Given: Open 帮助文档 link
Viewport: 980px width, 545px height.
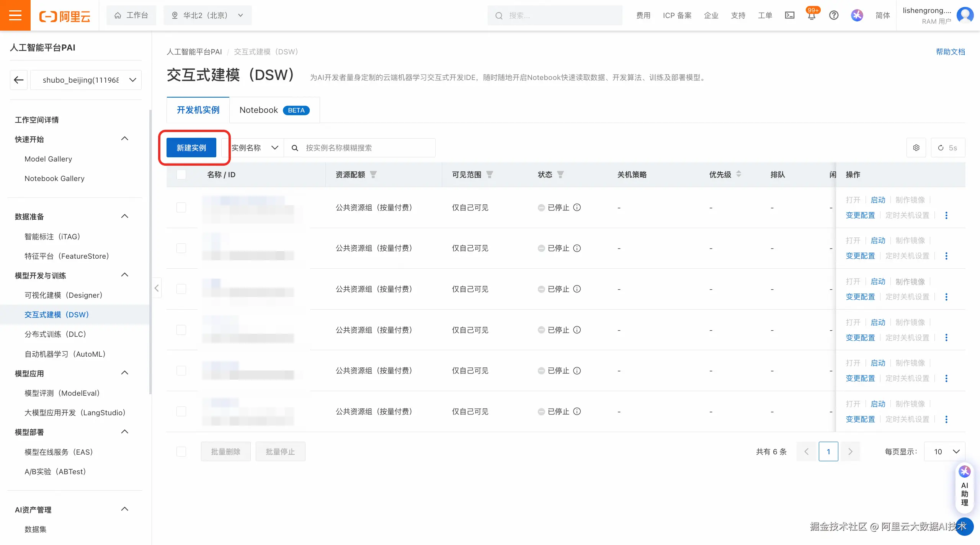Looking at the screenshot, I should (951, 52).
